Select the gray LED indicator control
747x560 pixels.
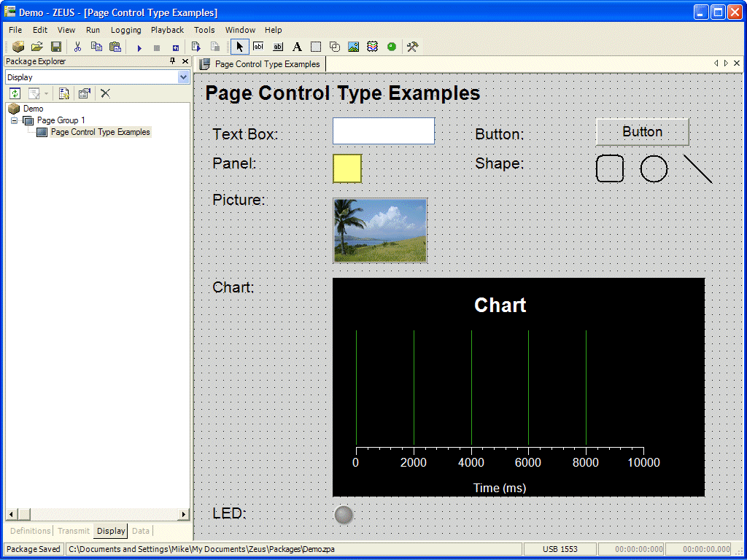[344, 515]
